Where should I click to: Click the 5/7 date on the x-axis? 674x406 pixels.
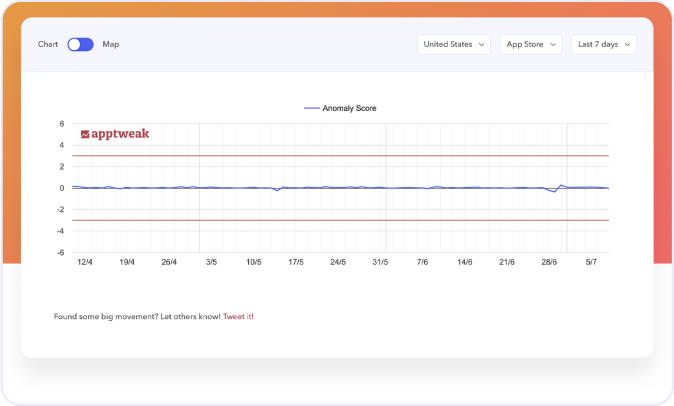coord(591,262)
